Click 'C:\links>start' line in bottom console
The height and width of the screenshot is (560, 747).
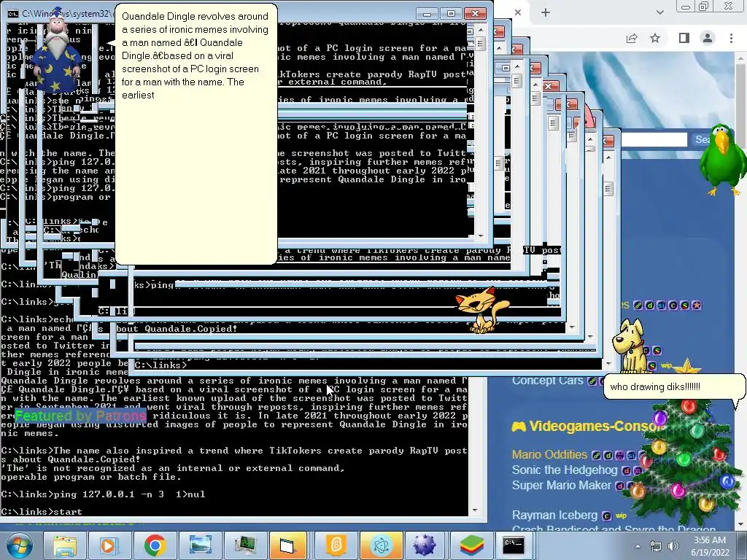coord(42,512)
